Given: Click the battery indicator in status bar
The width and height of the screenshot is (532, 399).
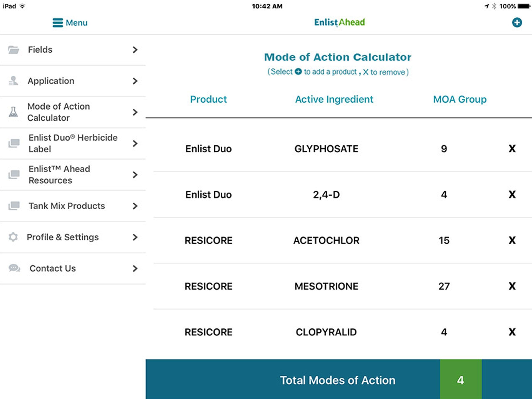Looking at the screenshot, I should (524, 6).
